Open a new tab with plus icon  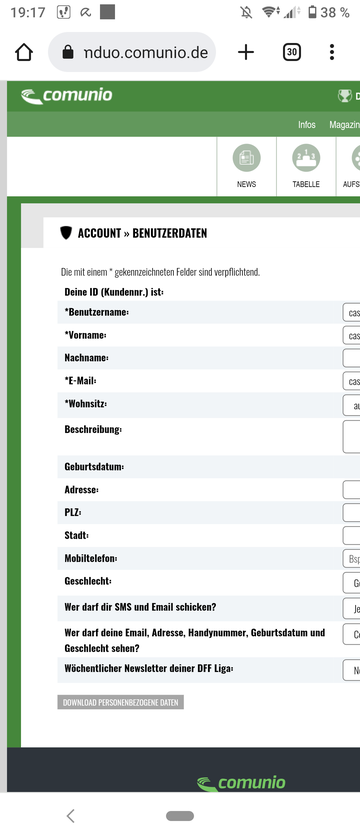(x=245, y=52)
